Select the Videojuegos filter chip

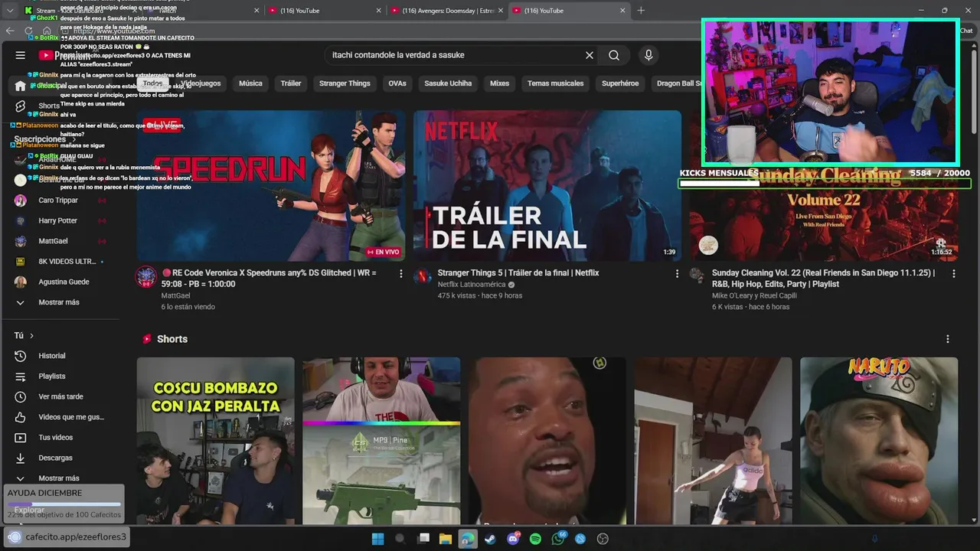click(x=201, y=83)
